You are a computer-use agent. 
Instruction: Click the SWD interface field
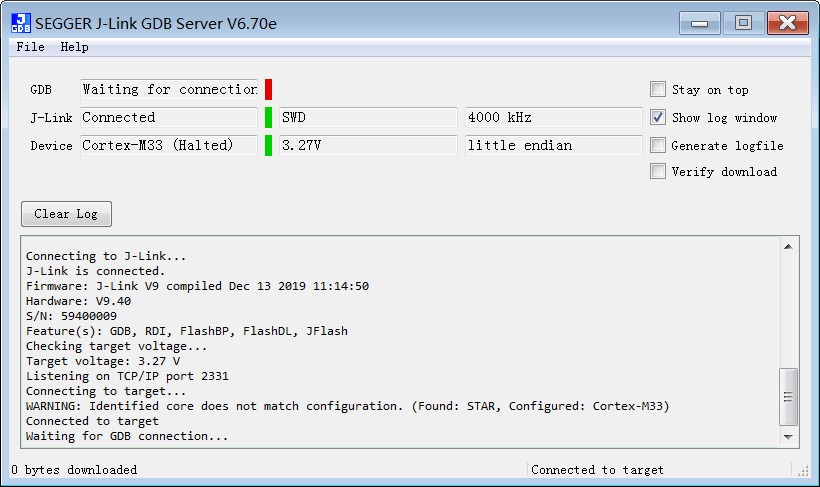tap(368, 117)
